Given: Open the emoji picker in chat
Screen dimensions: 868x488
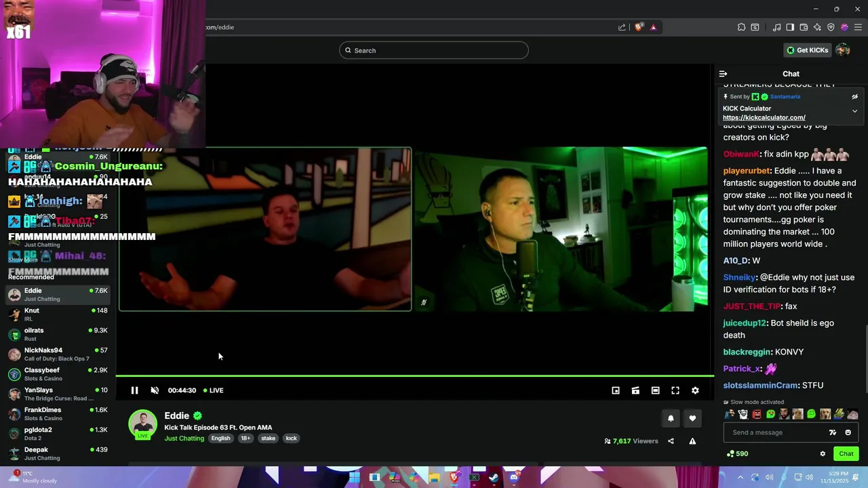Looking at the screenshot, I should click(x=848, y=432).
